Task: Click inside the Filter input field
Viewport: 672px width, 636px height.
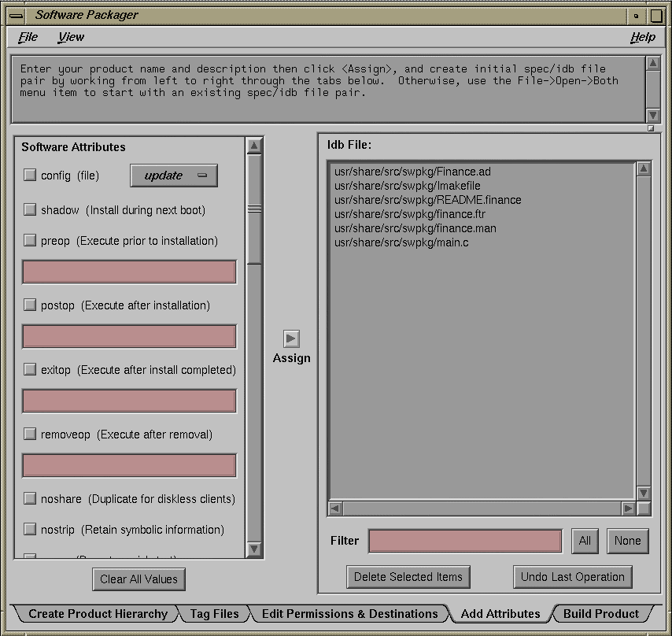Action: 463,541
